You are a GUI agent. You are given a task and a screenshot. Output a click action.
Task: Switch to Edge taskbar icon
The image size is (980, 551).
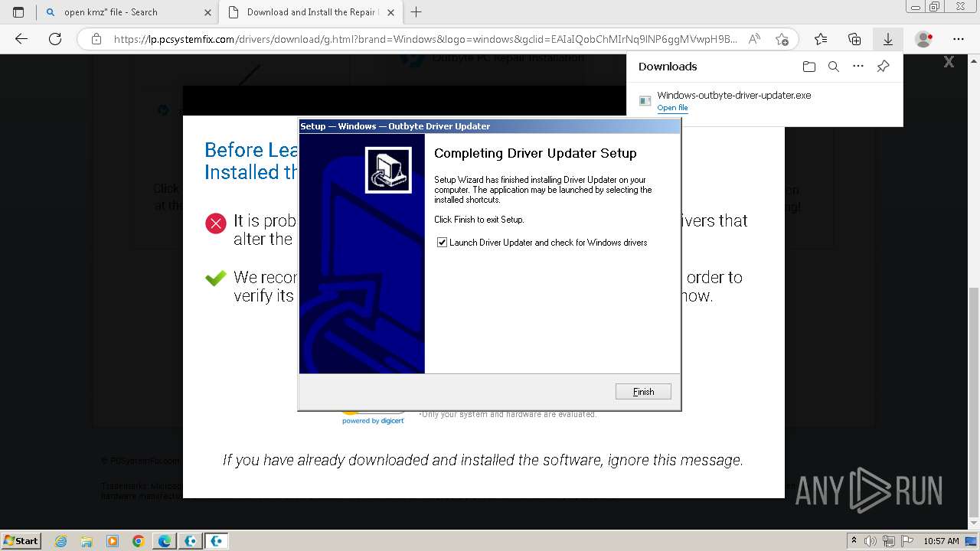click(165, 541)
